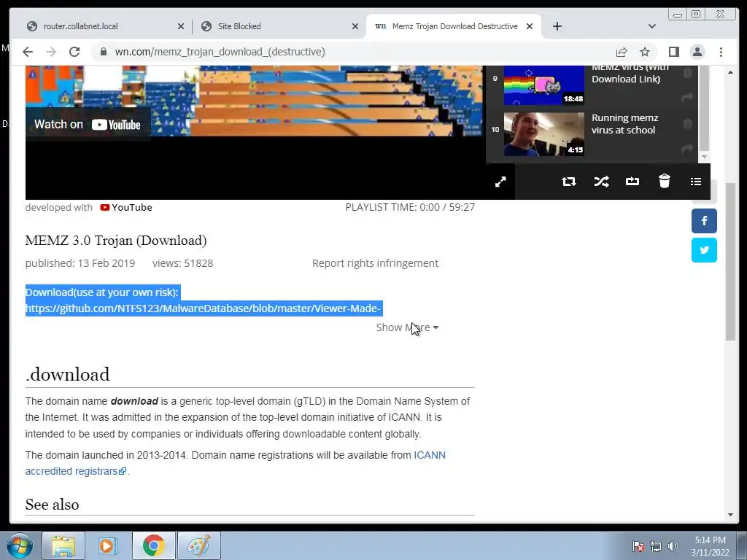Open Windows Explorer from taskbar
747x560 pixels.
coord(63,545)
